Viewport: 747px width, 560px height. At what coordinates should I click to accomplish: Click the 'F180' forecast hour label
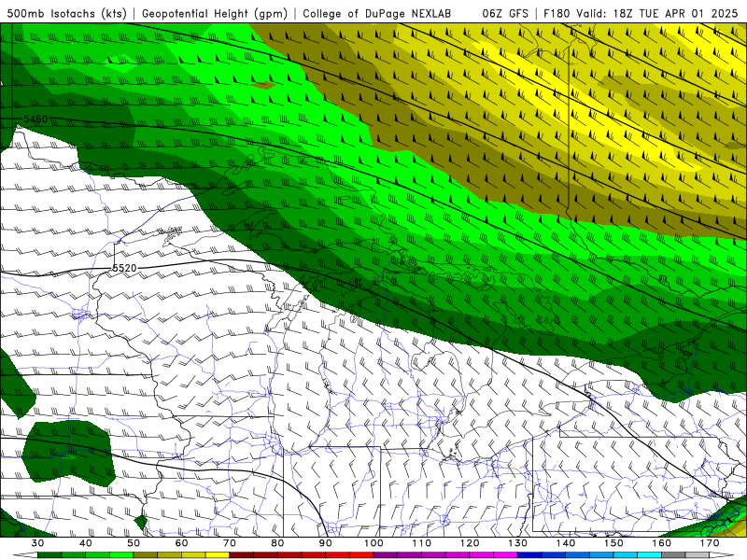(x=557, y=13)
